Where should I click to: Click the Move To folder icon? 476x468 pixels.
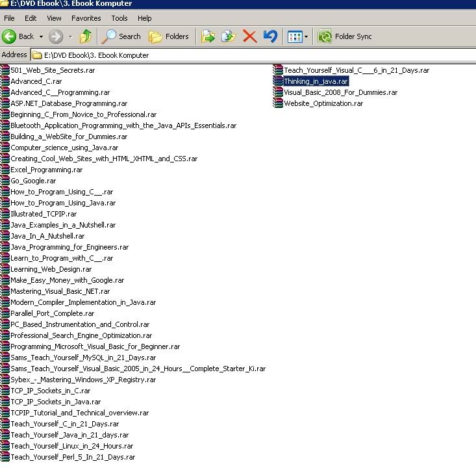[x=208, y=36]
